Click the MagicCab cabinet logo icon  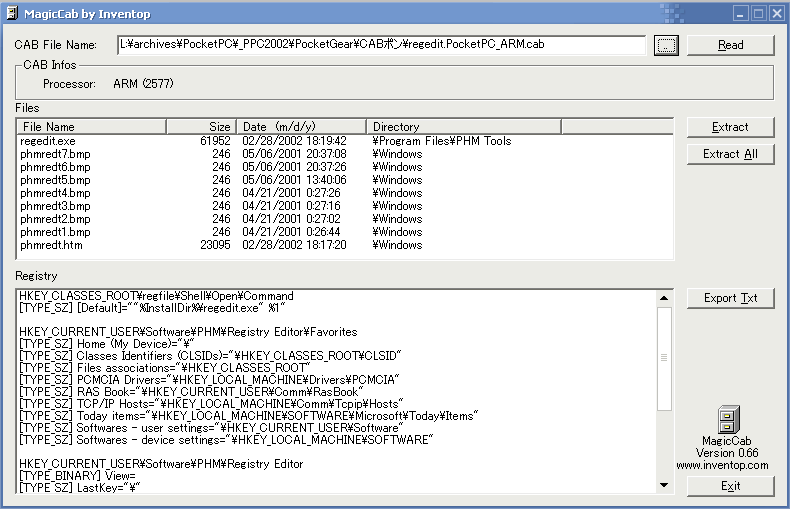[x=729, y=420]
